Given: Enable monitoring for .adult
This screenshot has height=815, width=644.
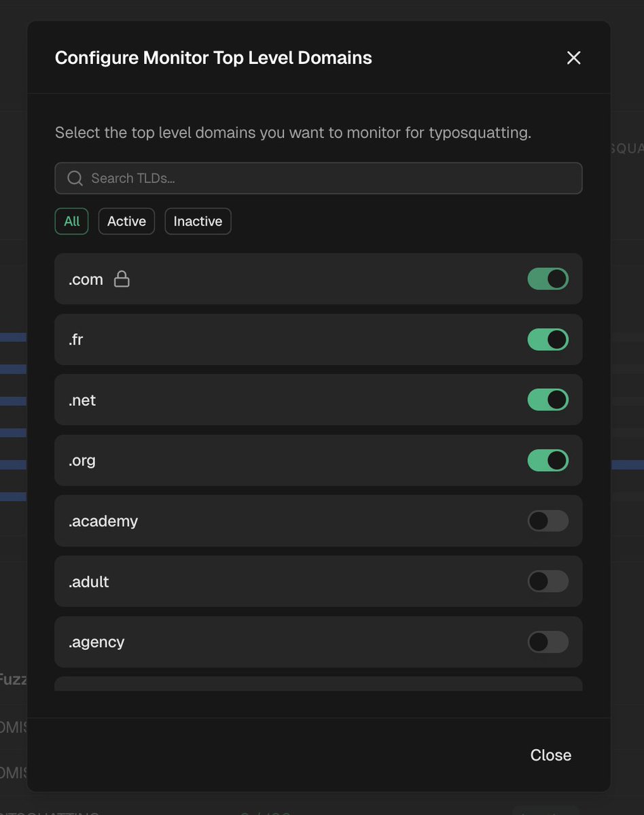Looking at the screenshot, I should click(x=548, y=581).
